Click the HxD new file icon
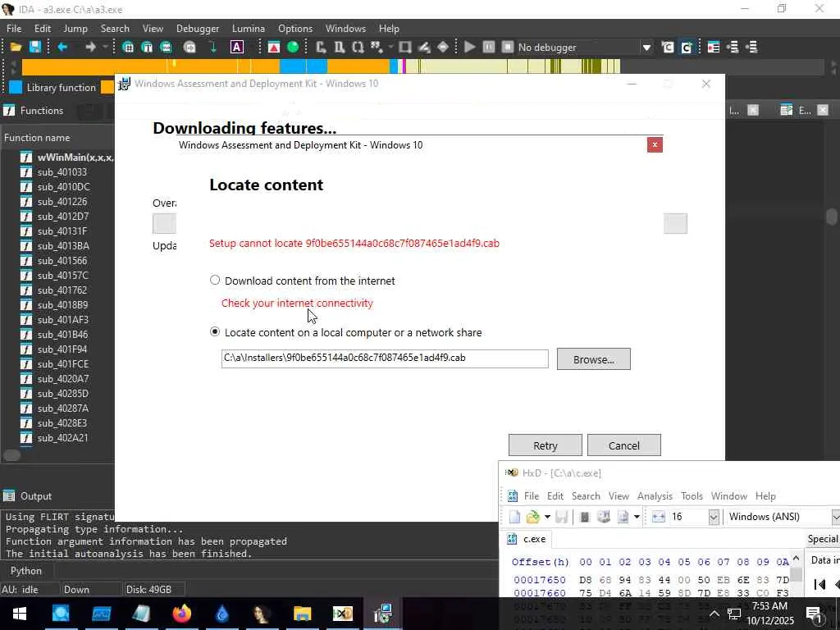Image resolution: width=840 pixels, height=630 pixels. click(x=514, y=517)
